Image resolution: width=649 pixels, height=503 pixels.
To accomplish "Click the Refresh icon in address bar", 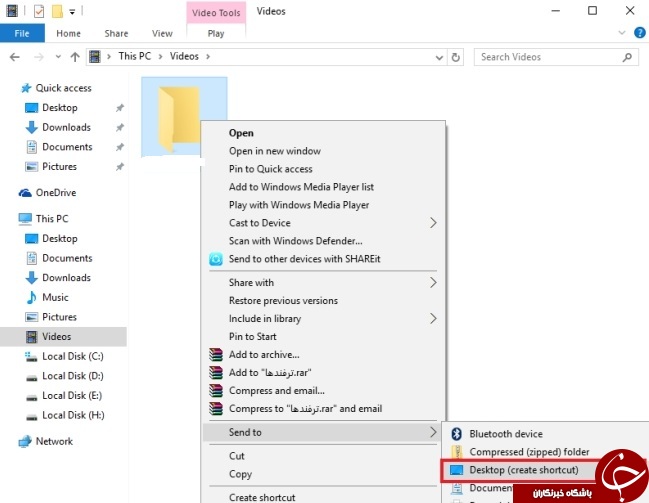I will tap(455, 57).
